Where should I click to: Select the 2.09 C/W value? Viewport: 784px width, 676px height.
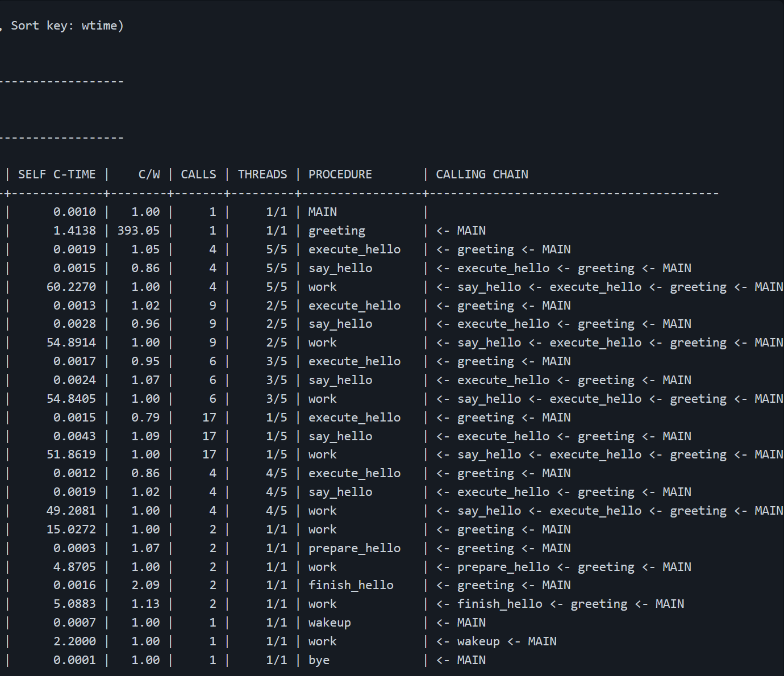click(145, 585)
